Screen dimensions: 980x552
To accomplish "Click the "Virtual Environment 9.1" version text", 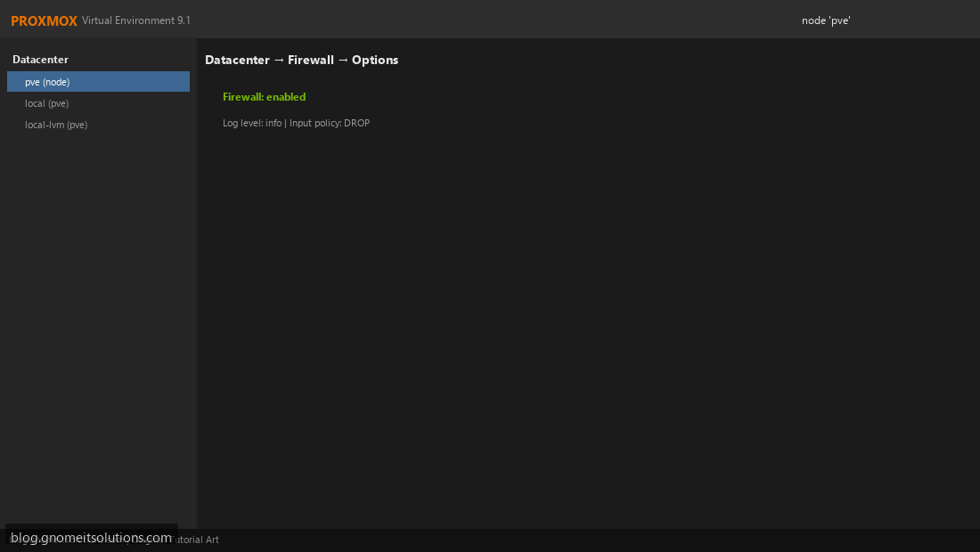I will click(x=135, y=20).
